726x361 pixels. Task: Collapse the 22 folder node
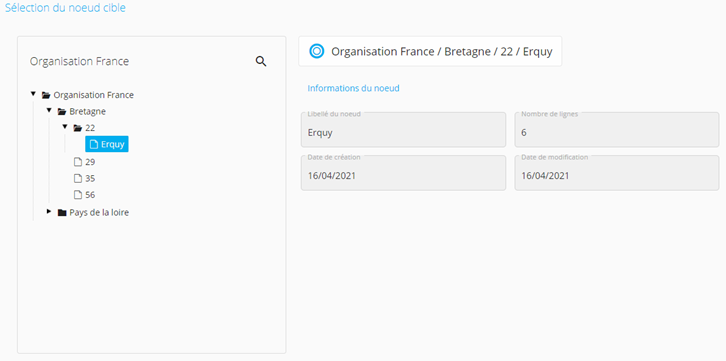tap(65, 127)
